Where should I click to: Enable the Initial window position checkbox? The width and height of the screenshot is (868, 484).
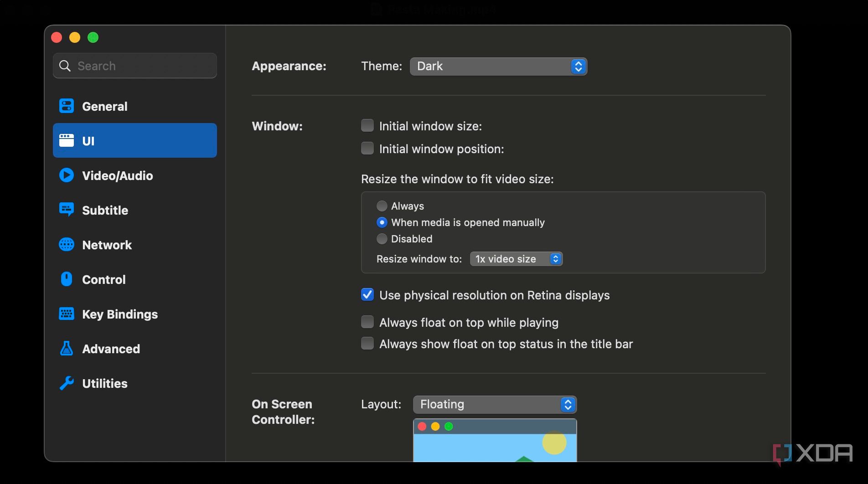click(x=367, y=148)
